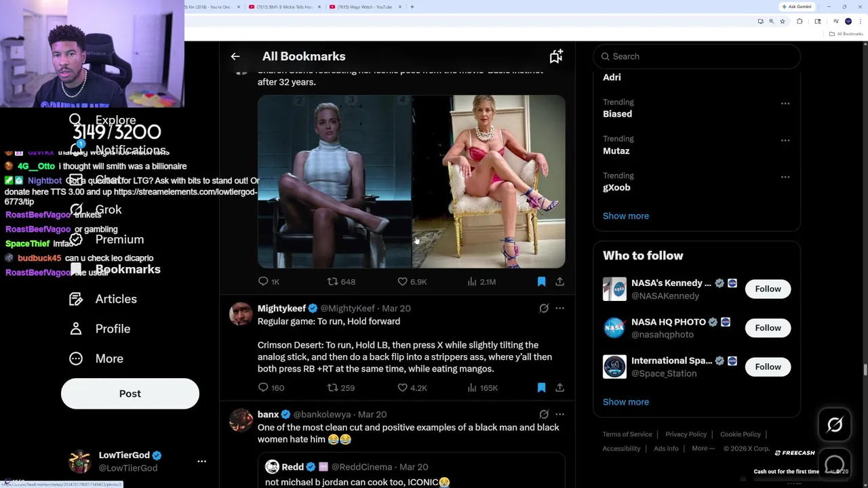The height and width of the screenshot is (488, 868).
Task: Open Privacy Policy link
Action: click(686, 434)
